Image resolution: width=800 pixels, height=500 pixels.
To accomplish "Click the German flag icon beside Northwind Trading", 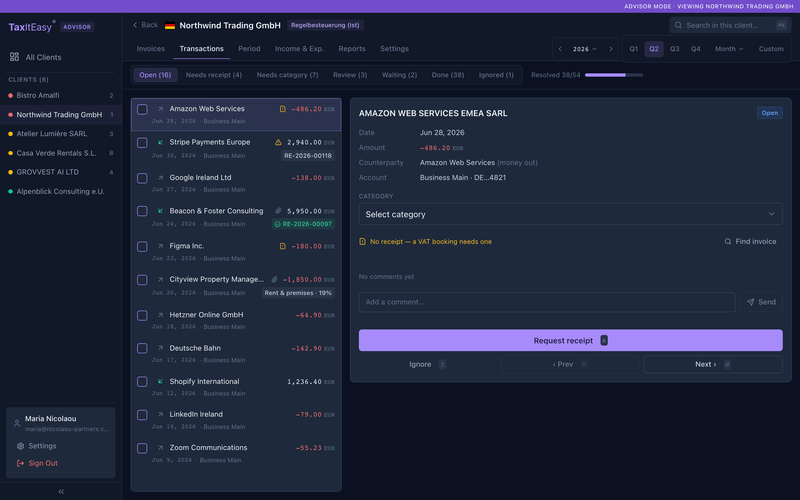I will pyautogui.click(x=170, y=26).
